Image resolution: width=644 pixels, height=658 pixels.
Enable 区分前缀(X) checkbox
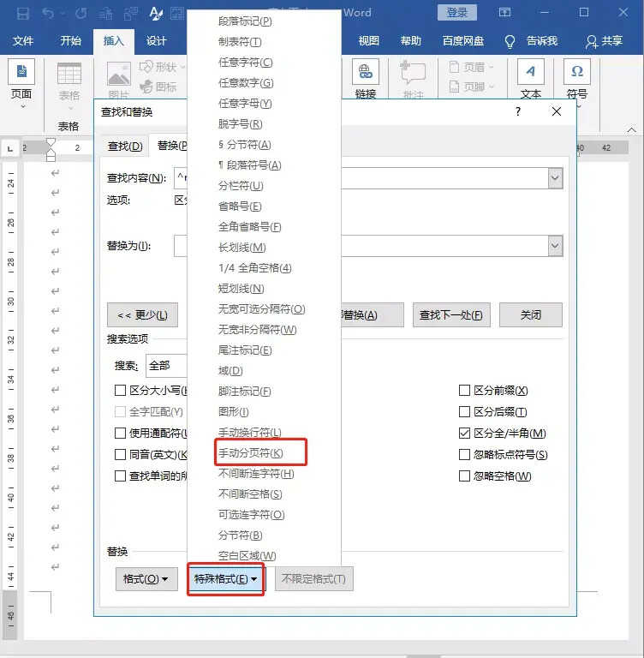(464, 391)
